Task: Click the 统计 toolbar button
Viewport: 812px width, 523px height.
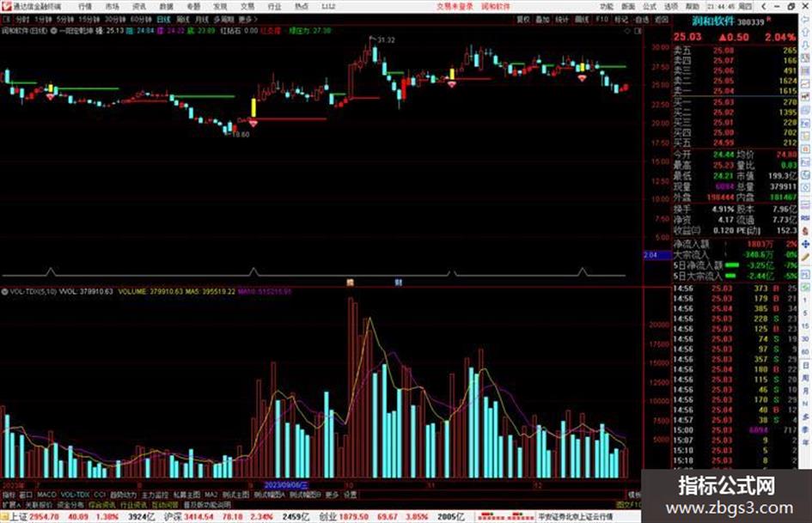Action: pos(562,19)
